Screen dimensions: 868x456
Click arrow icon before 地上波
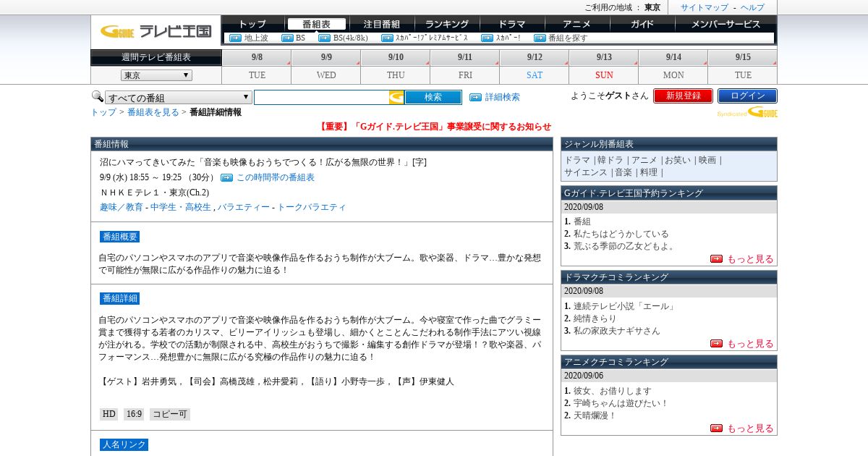tap(235, 38)
